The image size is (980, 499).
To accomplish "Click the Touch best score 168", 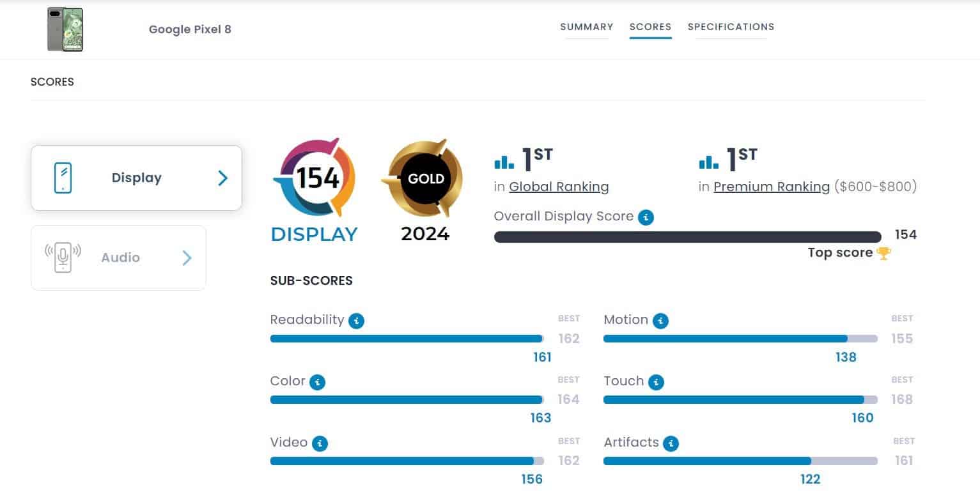I will [902, 399].
